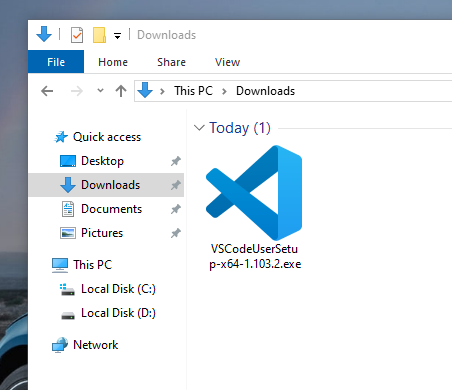Switch to the Home ribbon tab

113,62
